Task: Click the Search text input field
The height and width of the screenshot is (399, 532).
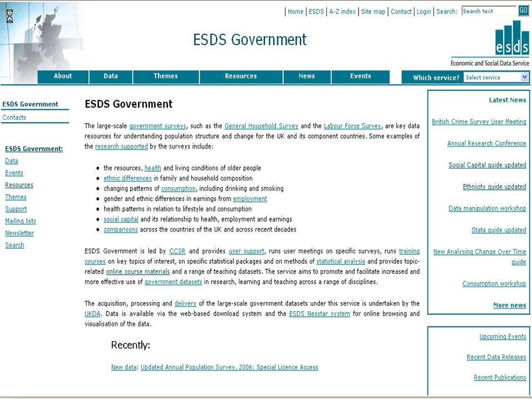Action: coord(489,11)
